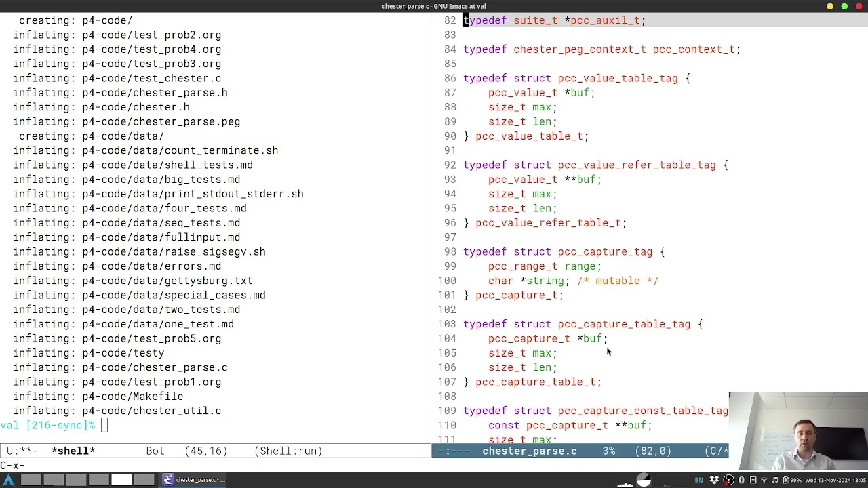868x488 pixels.
Task: Click the disk usage pie indicator
Action: point(644,480)
